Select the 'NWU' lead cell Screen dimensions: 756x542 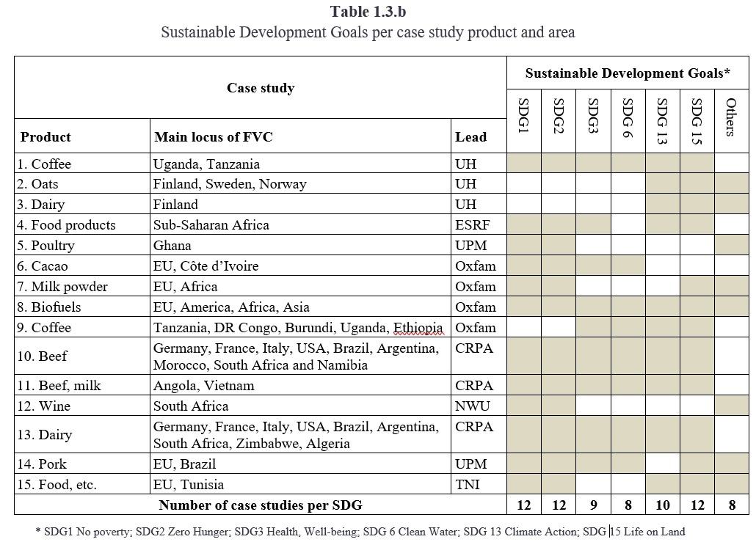click(472, 406)
